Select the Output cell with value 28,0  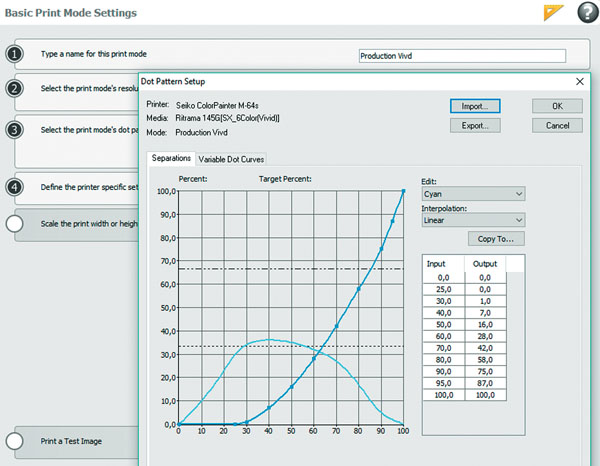tap(486, 336)
